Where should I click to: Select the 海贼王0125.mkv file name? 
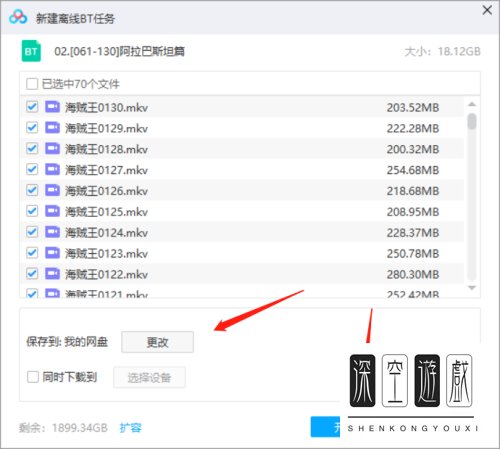(x=106, y=212)
